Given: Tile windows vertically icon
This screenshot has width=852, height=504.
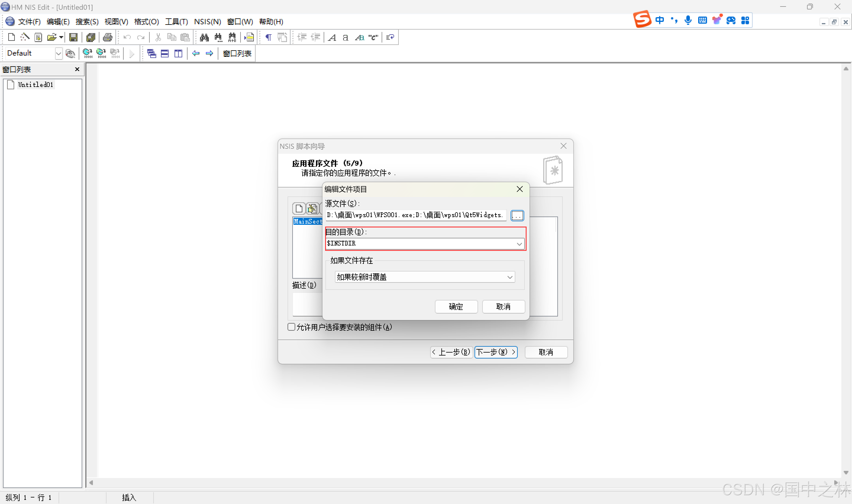Looking at the screenshot, I should (178, 53).
